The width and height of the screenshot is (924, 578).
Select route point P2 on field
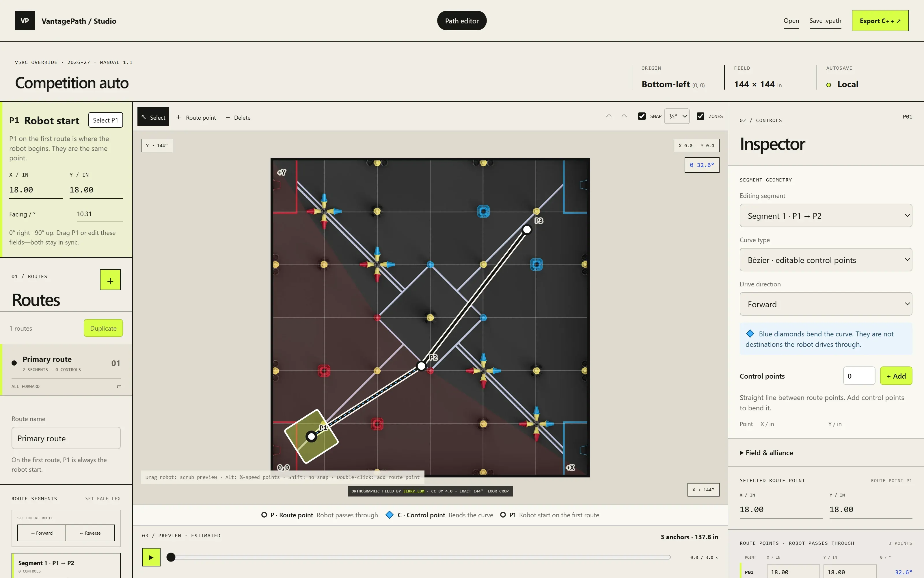(x=421, y=366)
